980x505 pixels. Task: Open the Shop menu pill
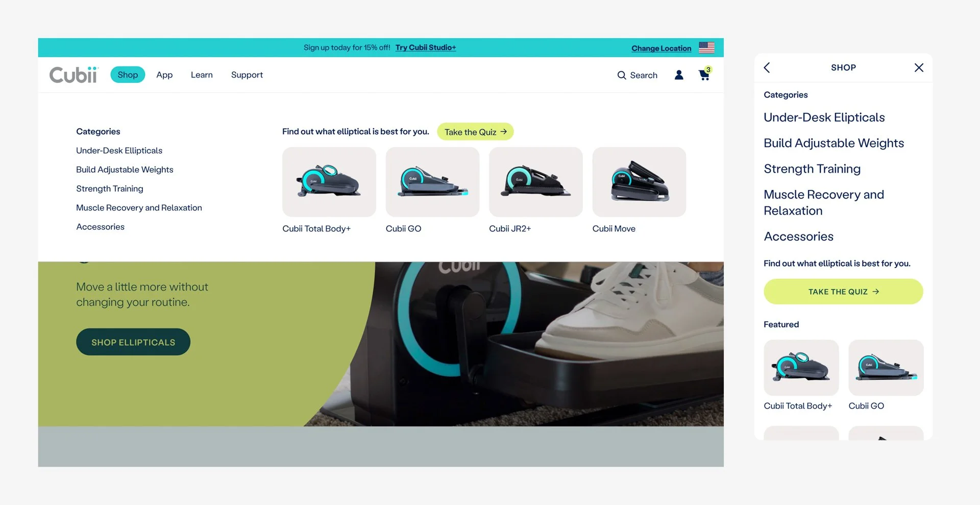click(x=128, y=75)
